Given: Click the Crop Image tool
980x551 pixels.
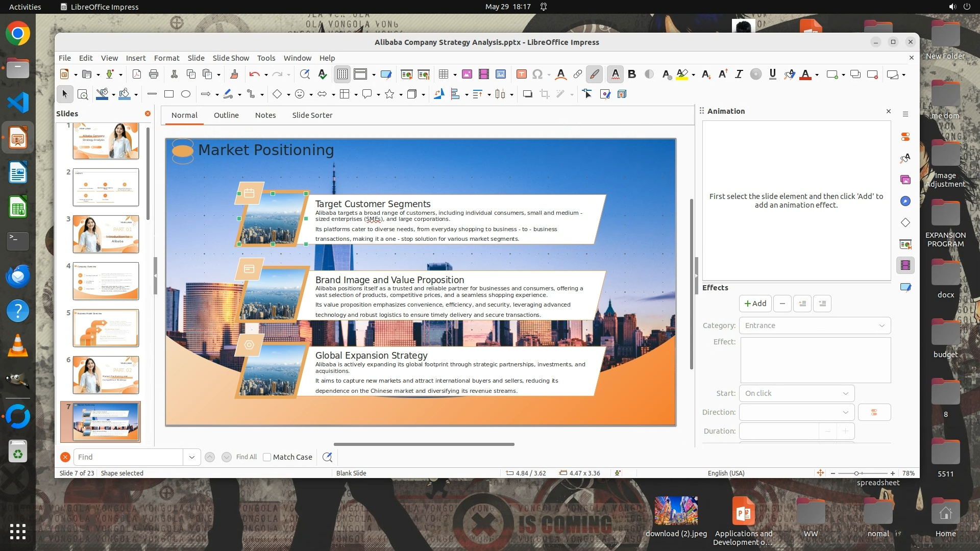Looking at the screenshot, I should pos(545,94).
